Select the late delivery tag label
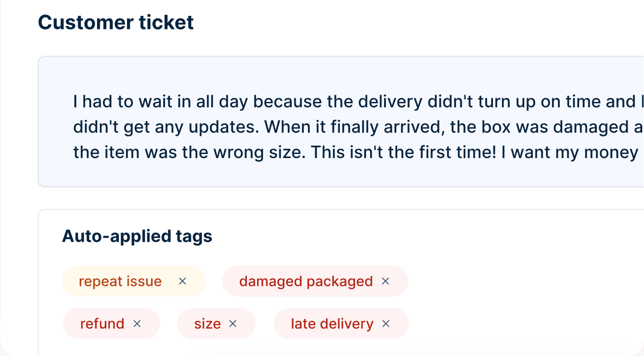Screen dimensions: 644x356 tap(332, 324)
